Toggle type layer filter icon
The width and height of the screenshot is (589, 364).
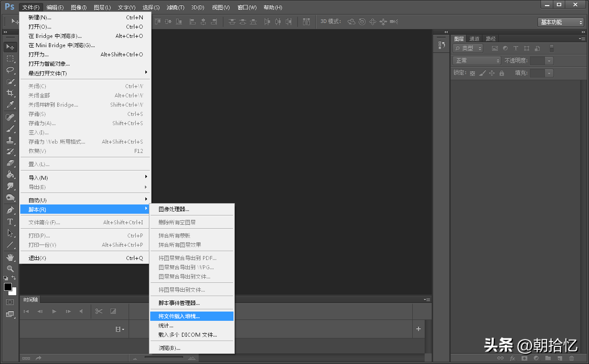click(515, 48)
